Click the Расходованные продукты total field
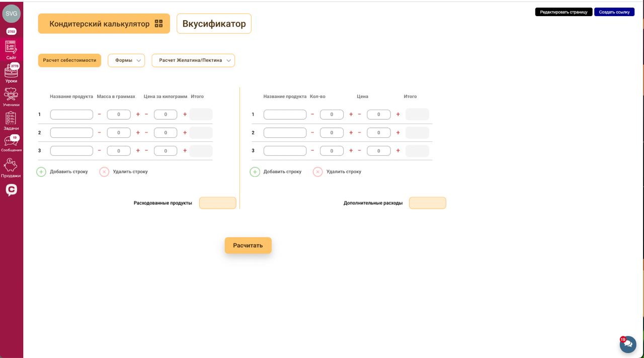 click(218, 203)
